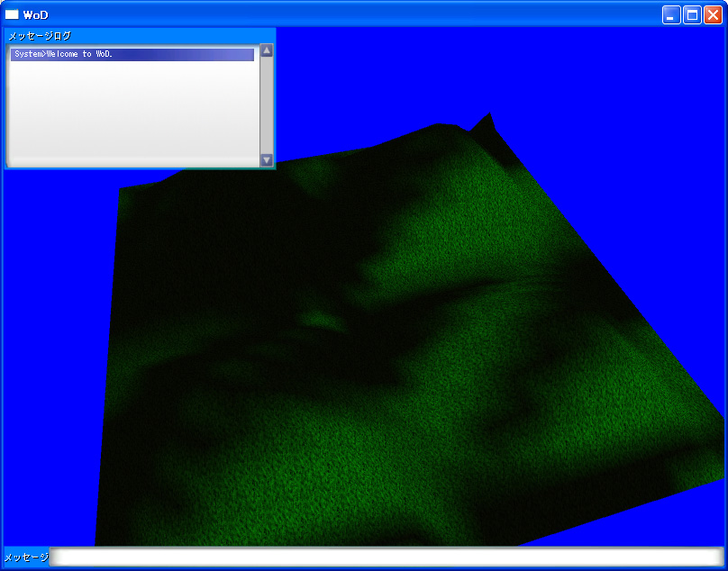Click the WoD title text in title bar
This screenshot has height=571, width=728.
point(36,15)
